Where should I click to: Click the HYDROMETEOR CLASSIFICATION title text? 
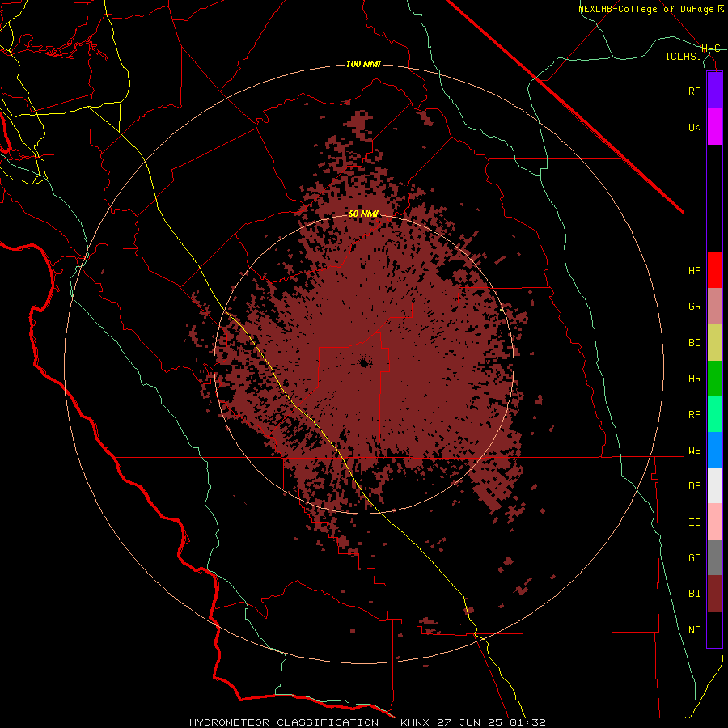[x=284, y=722]
